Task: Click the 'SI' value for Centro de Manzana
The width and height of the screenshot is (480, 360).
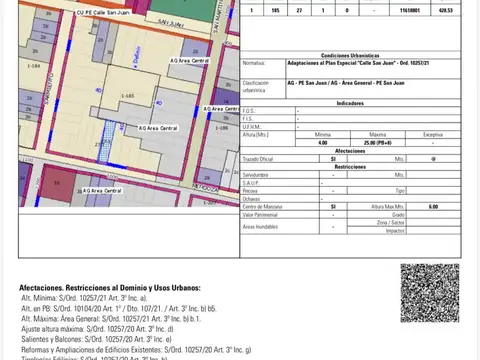Action: pyautogui.click(x=333, y=207)
